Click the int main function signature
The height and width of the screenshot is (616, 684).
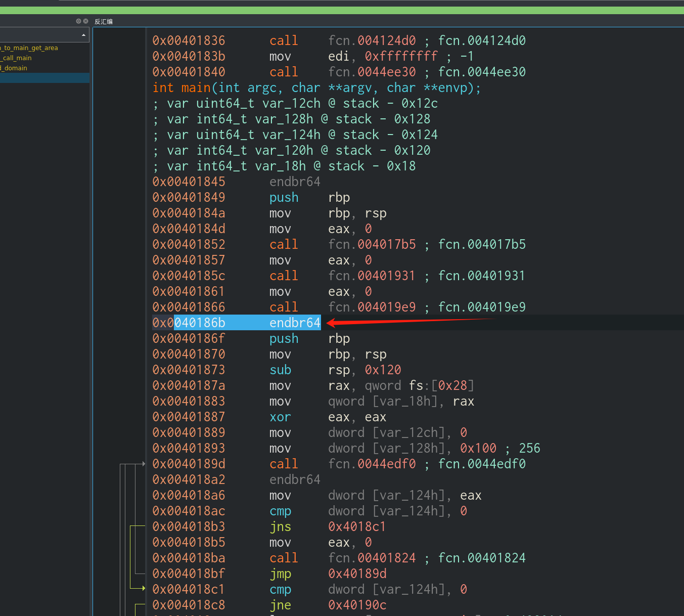coord(316,87)
